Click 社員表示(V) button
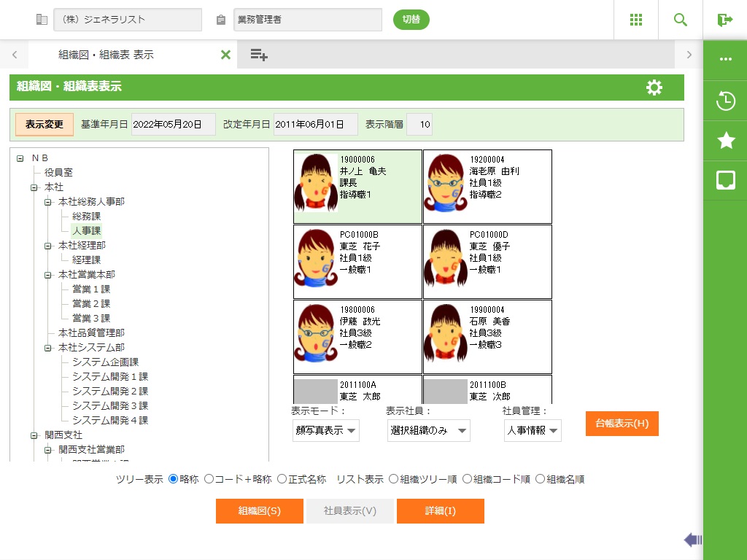The height and width of the screenshot is (560, 747). click(x=350, y=511)
